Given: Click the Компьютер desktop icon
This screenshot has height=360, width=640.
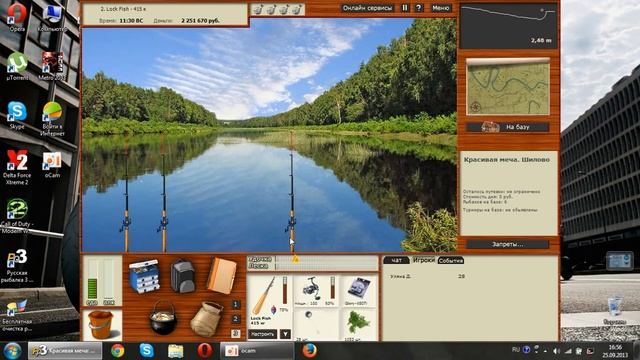Looking at the screenshot, I should click(52, 17).
